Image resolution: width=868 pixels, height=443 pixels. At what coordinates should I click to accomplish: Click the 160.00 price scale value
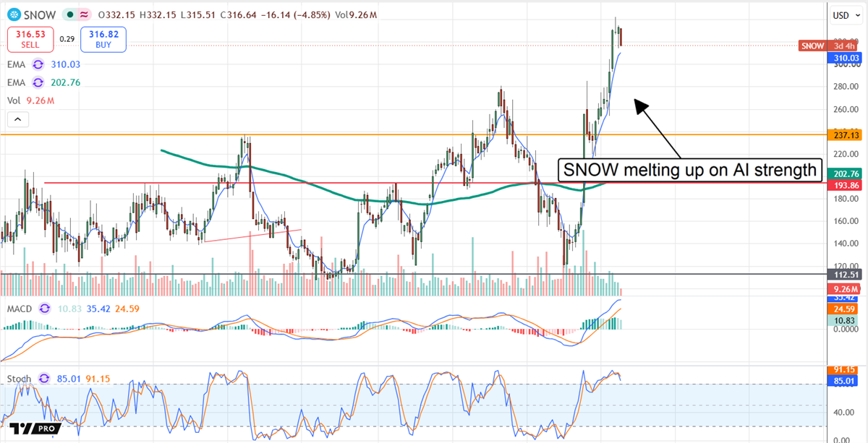(x=846, y=221)
